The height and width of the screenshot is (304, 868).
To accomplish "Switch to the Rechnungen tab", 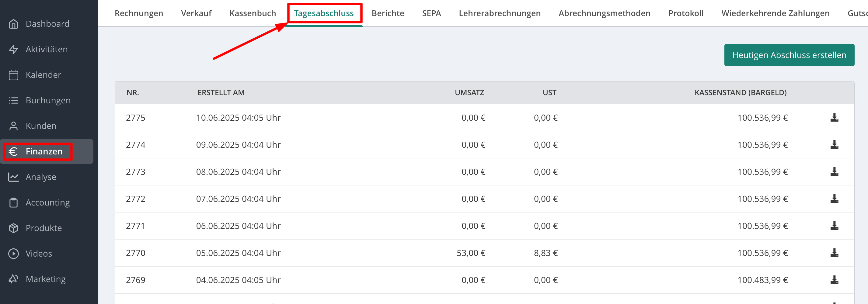I will [139, 13].
